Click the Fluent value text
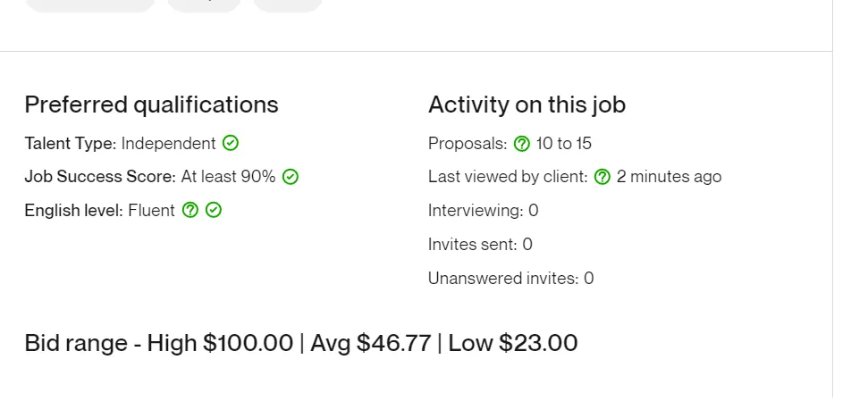868x418 pixels. click(151, 211)
